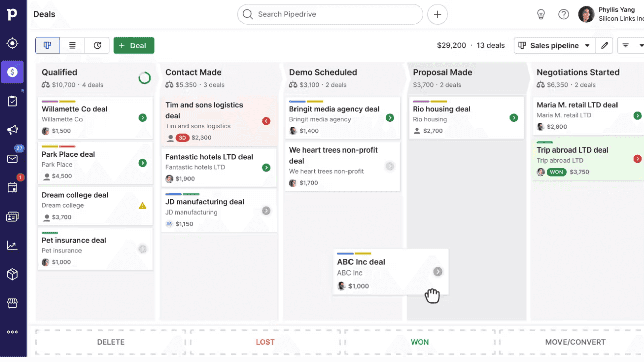Open the Products box icon
The height and width of the screenshot is (362, 644).
(x=12, y=274)
